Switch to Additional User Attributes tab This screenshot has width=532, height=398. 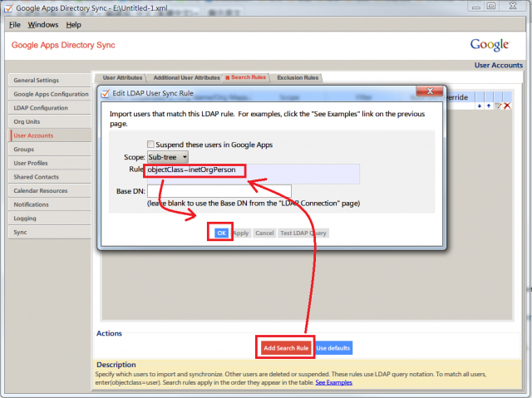(x=186, y=77)
